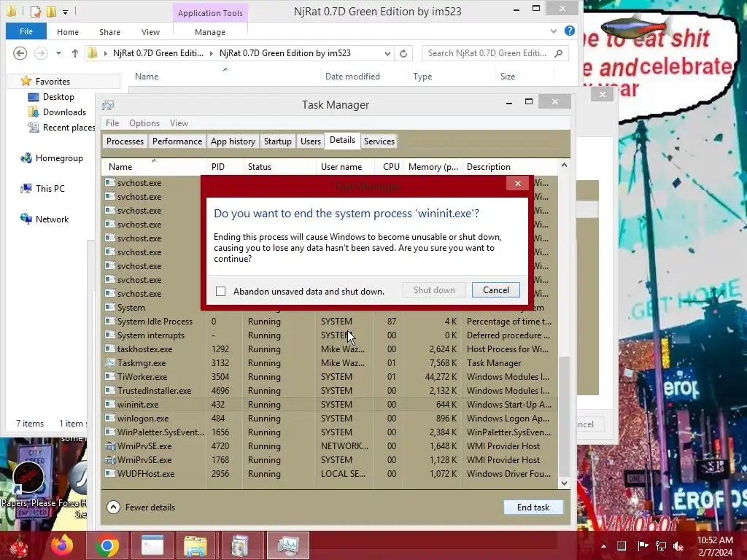The image size is (747, 560).
Task: Select Homegroup in navigation pane
Action: (52, 158)
